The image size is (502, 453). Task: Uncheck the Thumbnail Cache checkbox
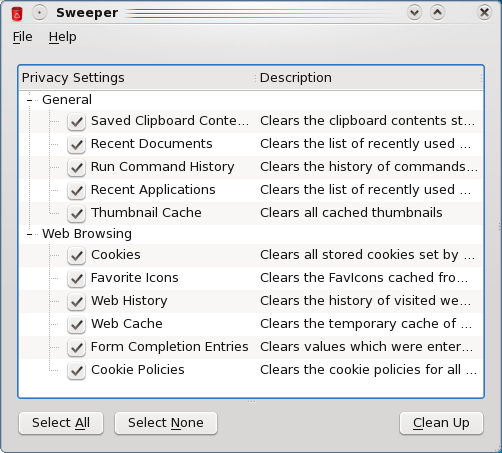click(x=77, y=213)
